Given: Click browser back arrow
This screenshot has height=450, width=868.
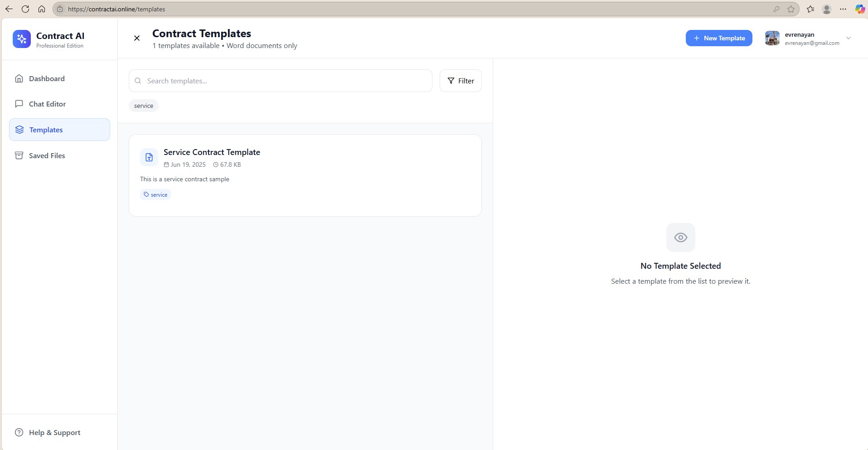Looking at the screenshot, I should [9, 9].
